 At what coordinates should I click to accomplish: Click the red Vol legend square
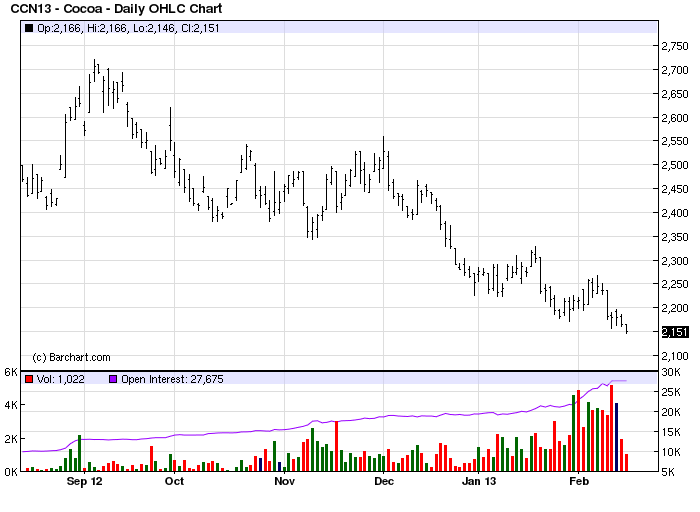point(29,379)
